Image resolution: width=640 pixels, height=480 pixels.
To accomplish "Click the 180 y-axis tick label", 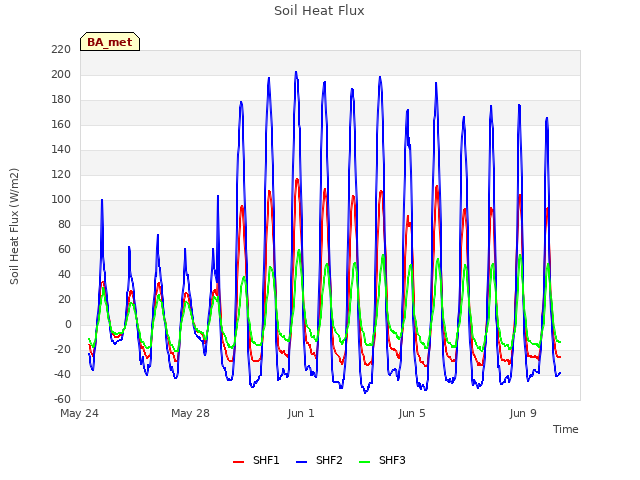I will (61, 100).
